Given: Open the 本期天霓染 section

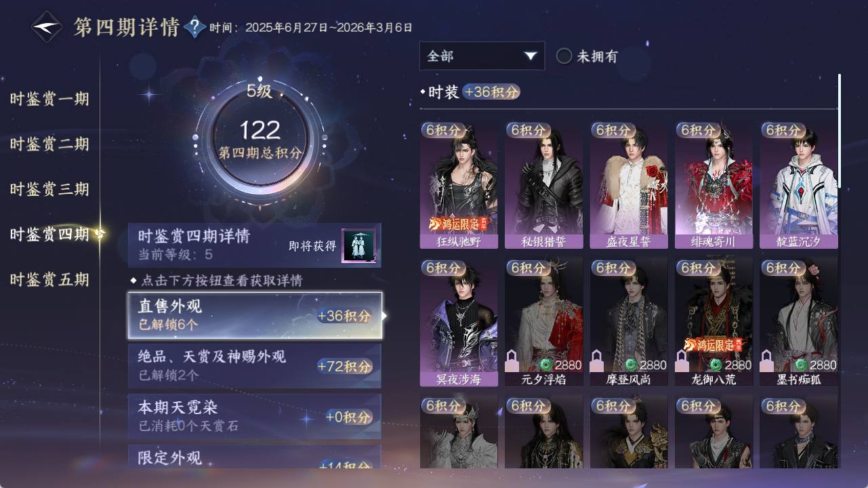Looking at the screenshot, I should [255, 416].
